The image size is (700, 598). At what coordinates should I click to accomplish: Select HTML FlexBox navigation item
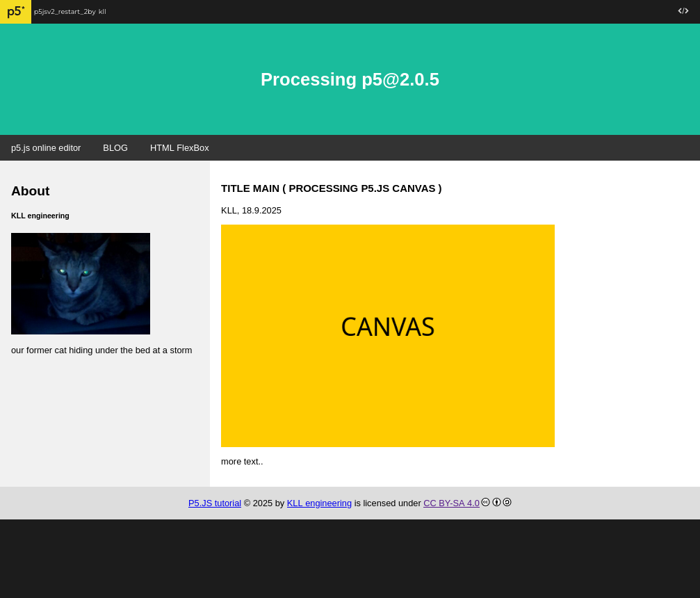pos(179,148)
